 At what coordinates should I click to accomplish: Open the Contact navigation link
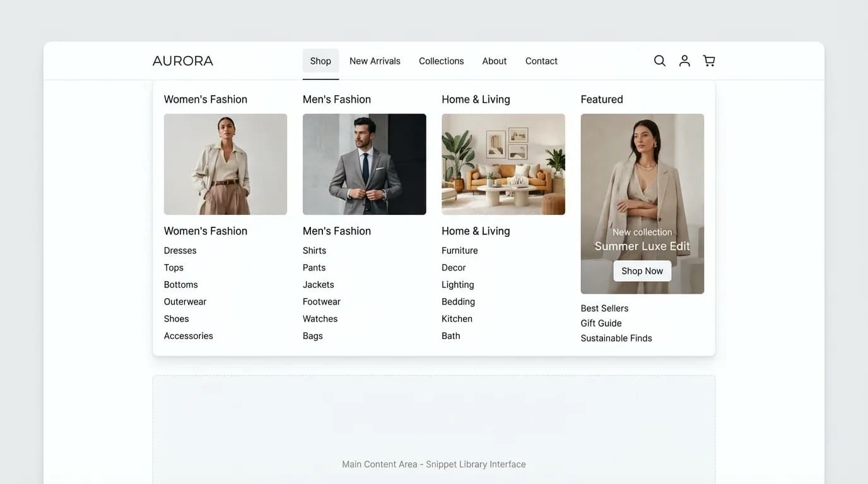(x=541, y=61)
